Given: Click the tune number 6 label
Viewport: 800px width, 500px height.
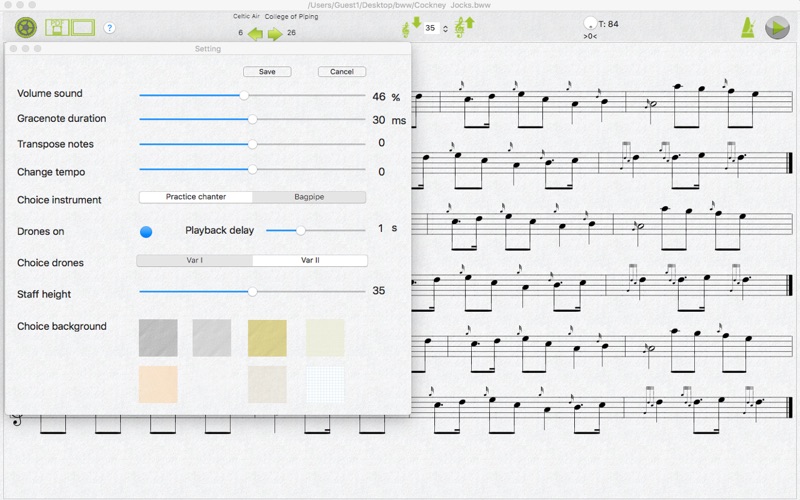Looking at the screenshot, I should pyautogui.click(x=240, y=33).
